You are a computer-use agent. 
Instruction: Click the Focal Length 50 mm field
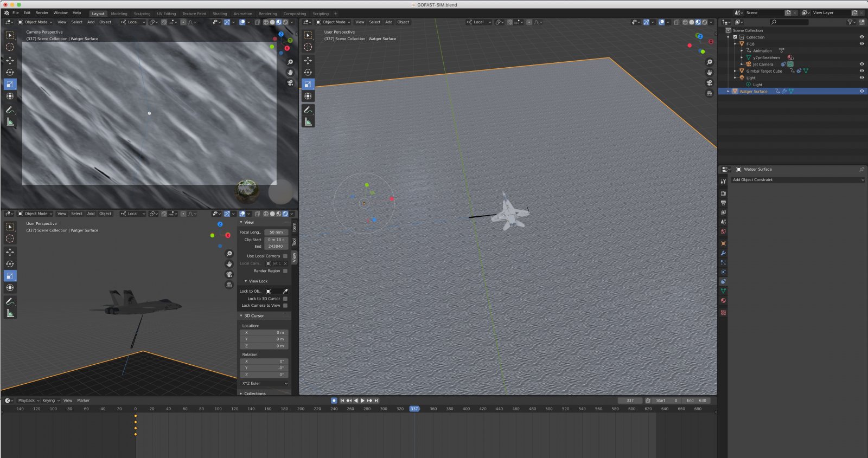[x=276, y=232]
